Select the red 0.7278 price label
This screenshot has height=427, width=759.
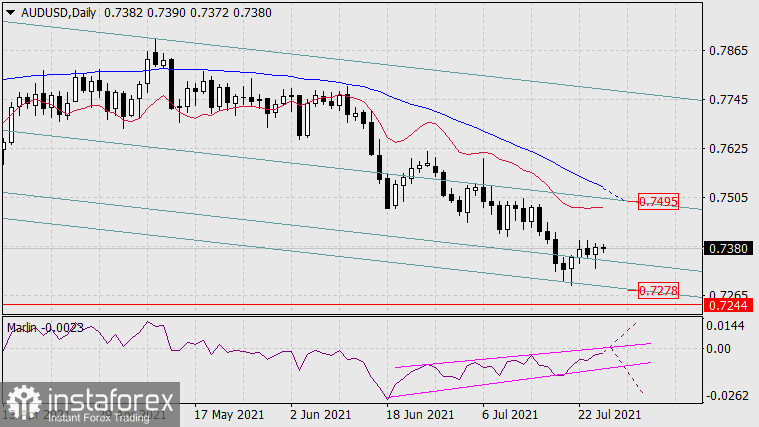click(659, 290)
